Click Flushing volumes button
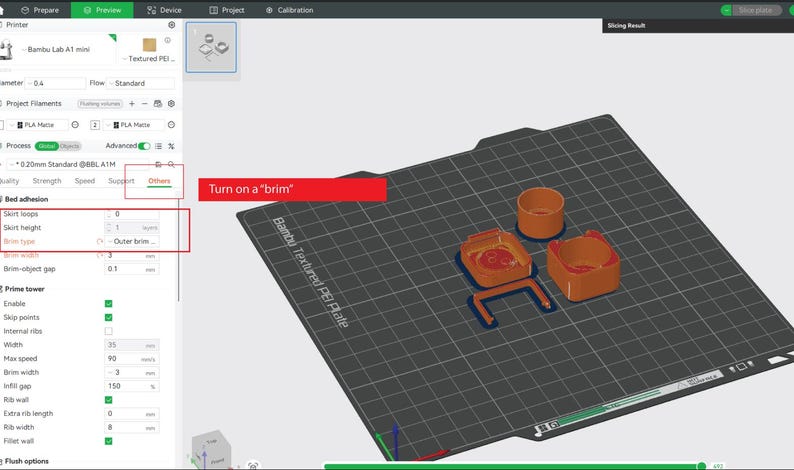This screenshot has height=470, width=794. pos(100,104)
